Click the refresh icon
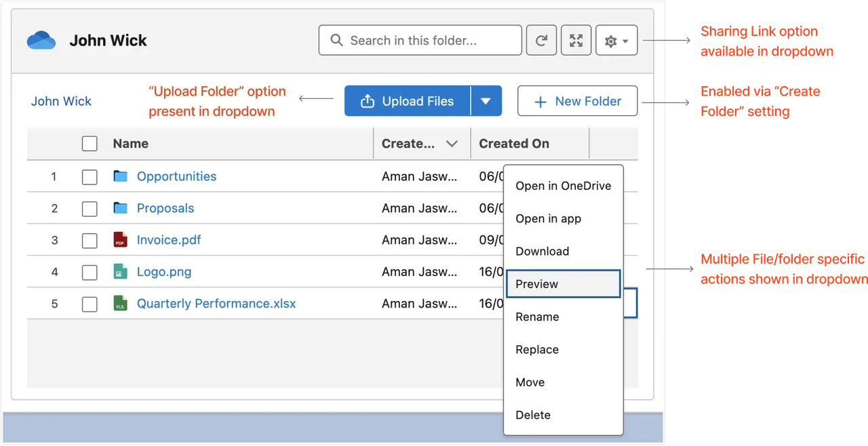Image resolution: width=868 pixels, height=446 pixels. (541, 40)
